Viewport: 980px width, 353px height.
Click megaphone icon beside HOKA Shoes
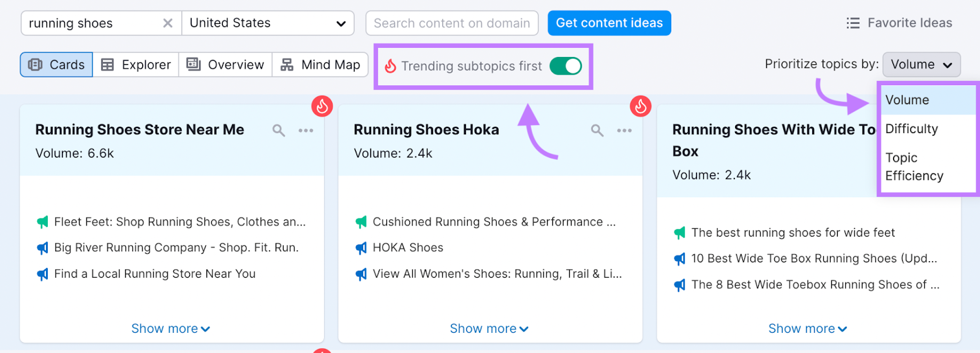(361, 248)
